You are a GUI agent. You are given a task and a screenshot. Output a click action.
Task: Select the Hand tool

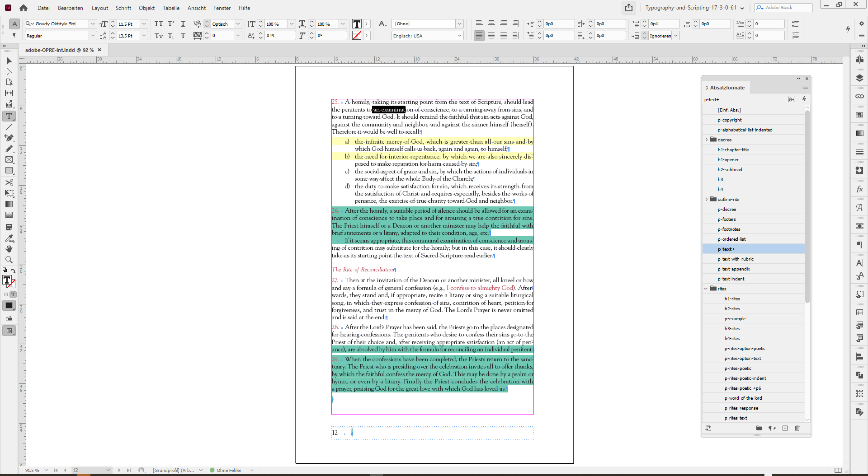tap(9, 249)
